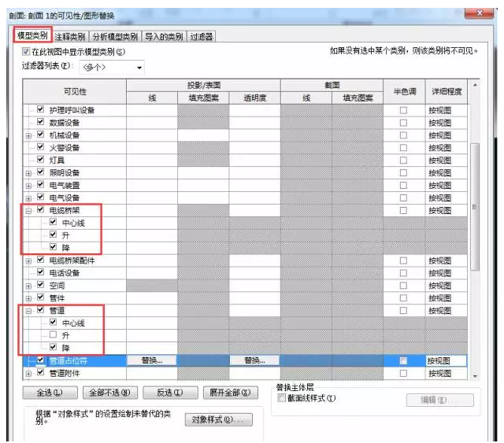Click 替换 for 管道占位符 projection line
504x443 pixels.
click(x=152, y=360)
